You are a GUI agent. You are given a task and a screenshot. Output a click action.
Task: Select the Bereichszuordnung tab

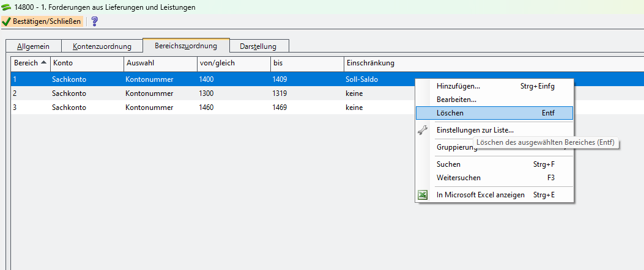click(x=185, y=46)
